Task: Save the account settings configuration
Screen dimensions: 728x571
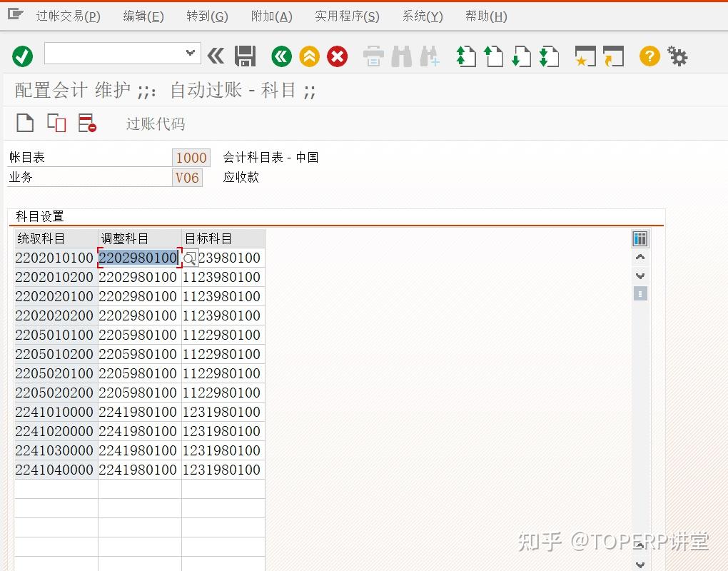Action: click(x=246, y=56)
